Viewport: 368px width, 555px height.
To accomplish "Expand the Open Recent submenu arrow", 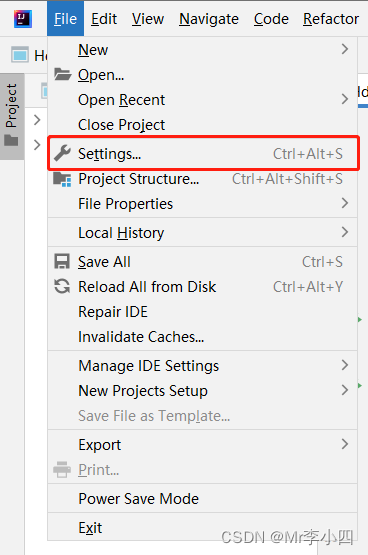I will 345,99.
